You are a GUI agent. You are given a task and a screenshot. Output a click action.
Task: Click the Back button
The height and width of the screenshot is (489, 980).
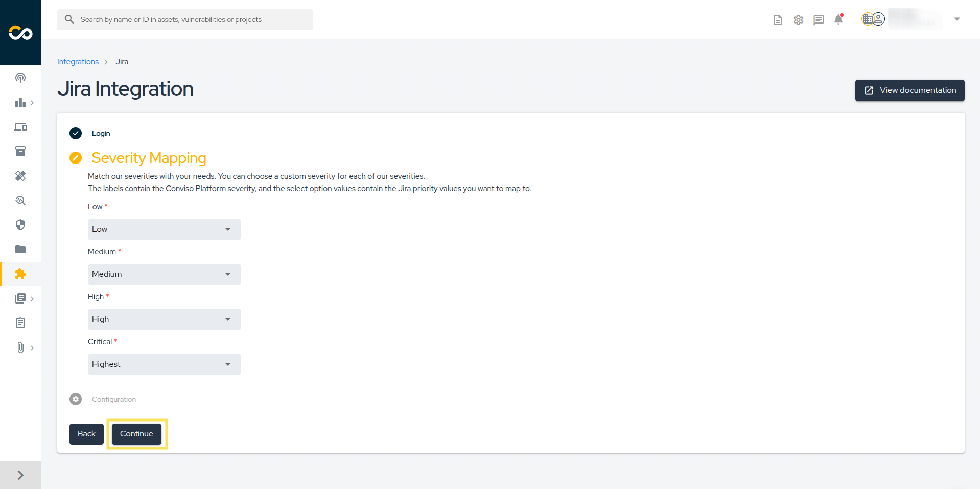tap(86, 434)
